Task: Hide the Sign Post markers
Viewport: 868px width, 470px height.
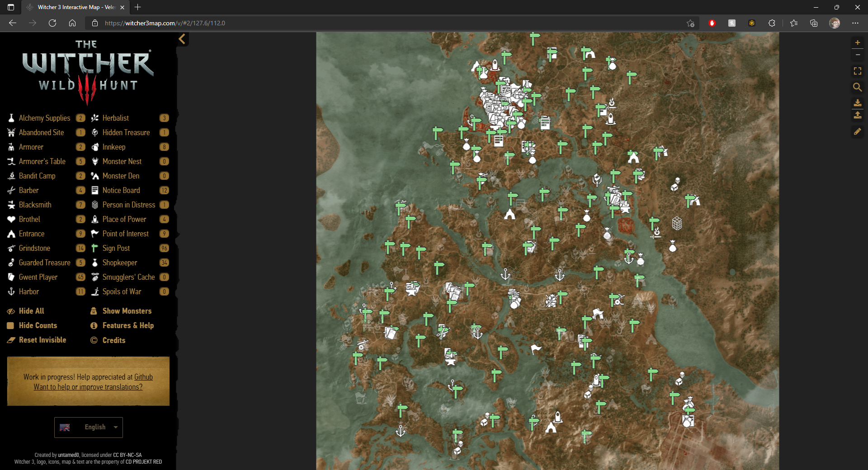Action: coord(116,248)
